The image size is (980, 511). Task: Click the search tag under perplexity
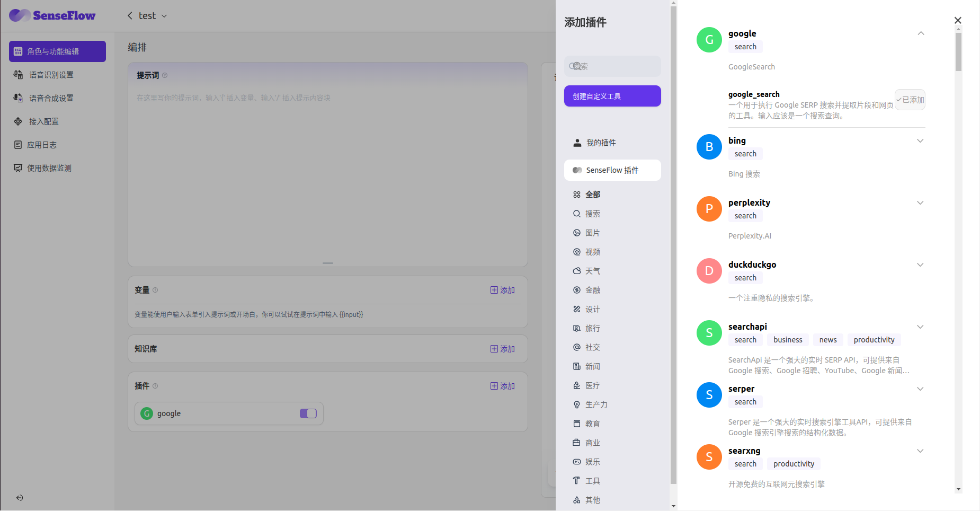[x=745, y=216]
